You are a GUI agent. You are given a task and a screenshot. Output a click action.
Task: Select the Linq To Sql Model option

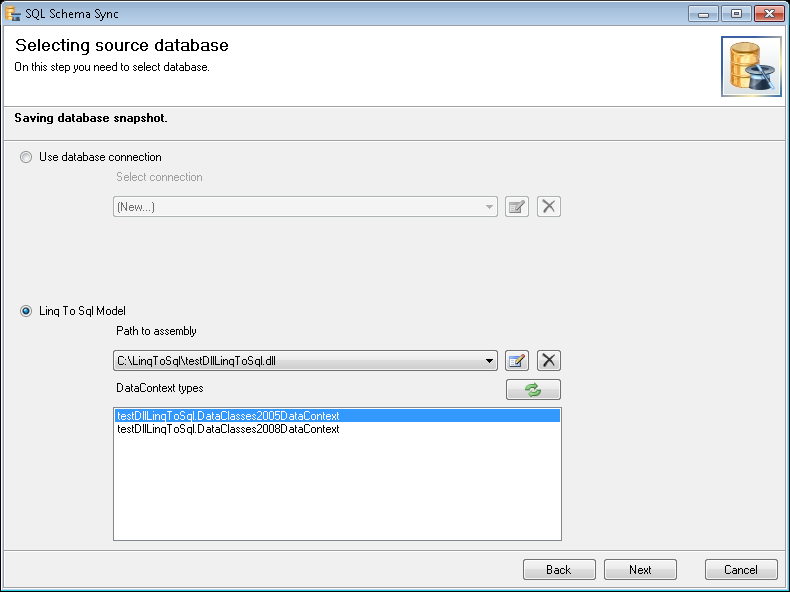tap(26, 311)
